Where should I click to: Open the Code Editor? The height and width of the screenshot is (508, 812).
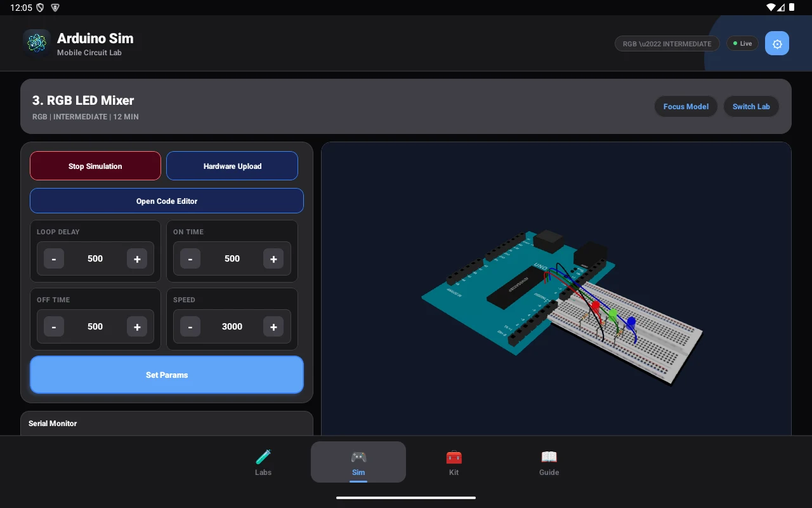click(167, 201)
